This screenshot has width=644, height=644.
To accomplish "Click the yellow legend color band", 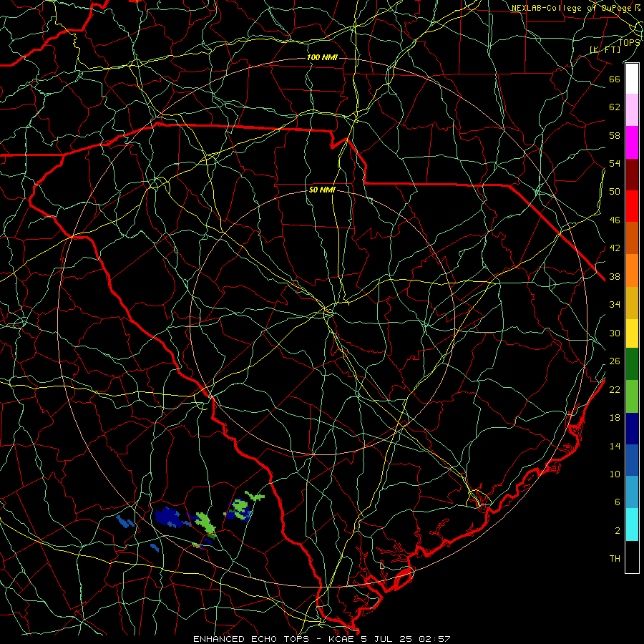I will [632, 333].
